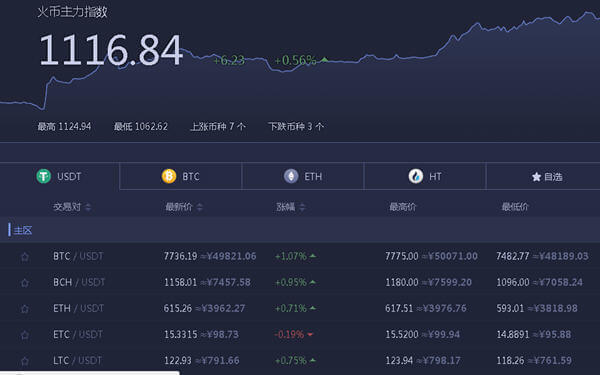The image size is (600, 375).
Task: Click the ETC change -0.19%
Action: coord(289,334)
